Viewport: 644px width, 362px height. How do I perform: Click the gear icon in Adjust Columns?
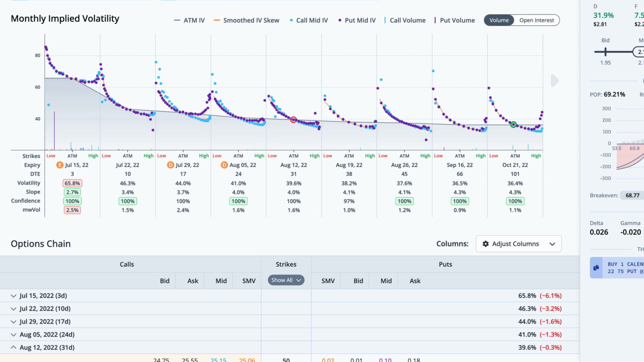point(486,244)
